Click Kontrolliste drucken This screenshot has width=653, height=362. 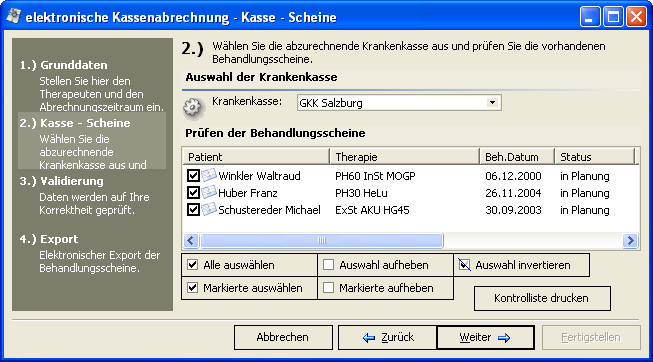click(542, 298)
